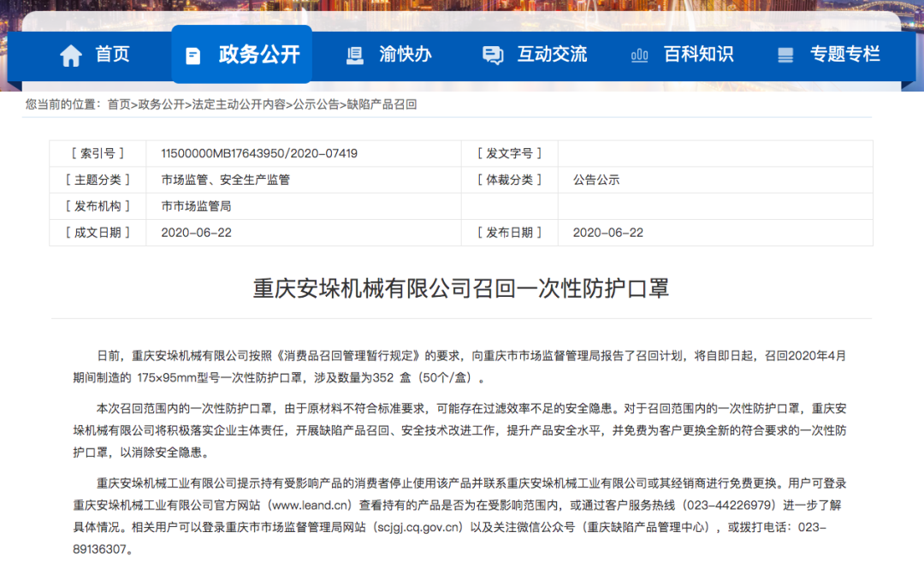
Task: Click the 市场监管、安全生产监管 category value
Action: tap(226, 180)
